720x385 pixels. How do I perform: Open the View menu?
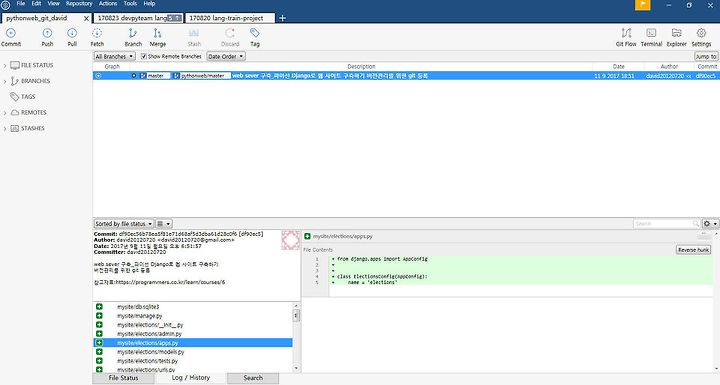point(54,4)
